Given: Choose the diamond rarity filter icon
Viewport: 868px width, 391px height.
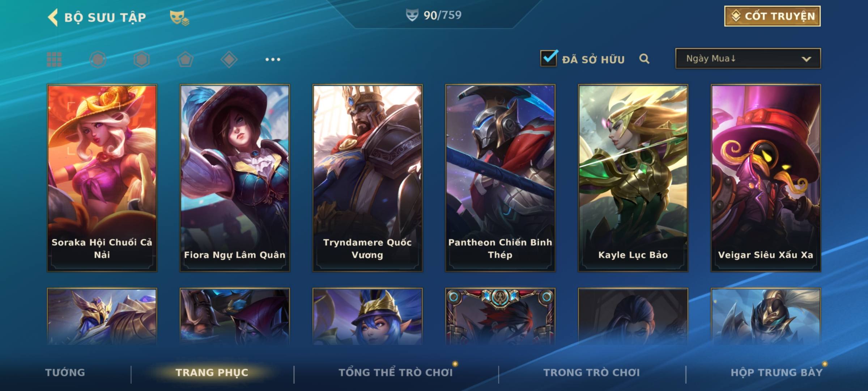Looking at the screenshot, I should [x=229, y=59].
